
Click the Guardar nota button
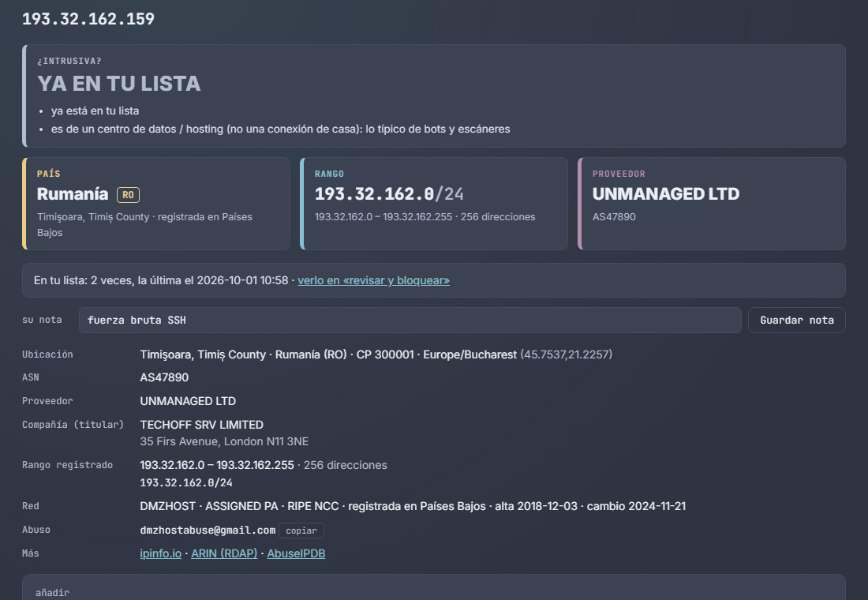[x=797, y=321]
